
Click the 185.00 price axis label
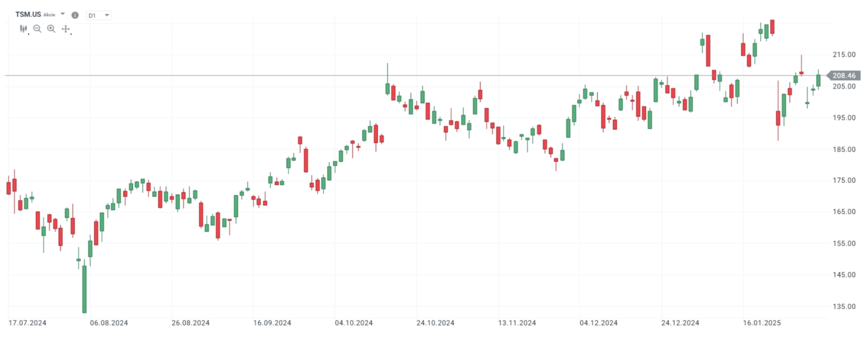point(844,149)
